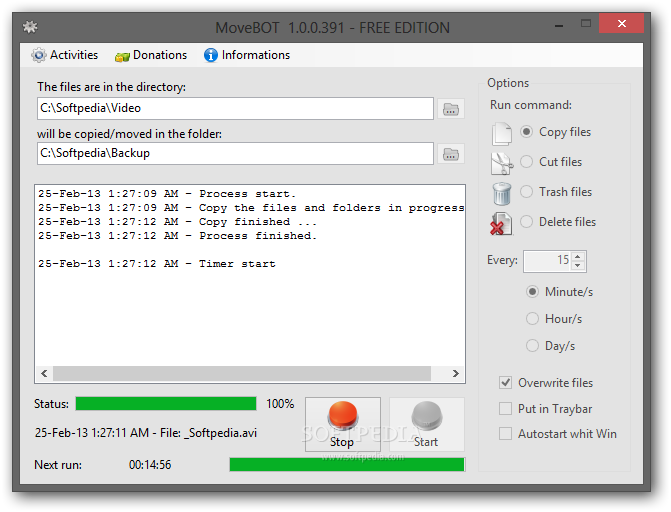671x512 pixels.
Task: Click the Donations money icon
Action: [x=122, y=57]
